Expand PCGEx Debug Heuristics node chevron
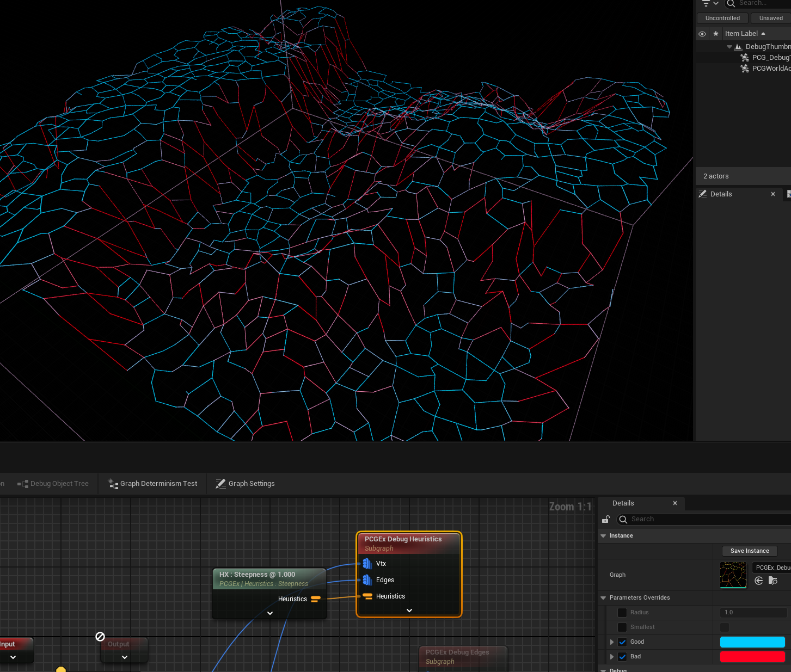This screenshot has height=672, width=791. (409, 611)
